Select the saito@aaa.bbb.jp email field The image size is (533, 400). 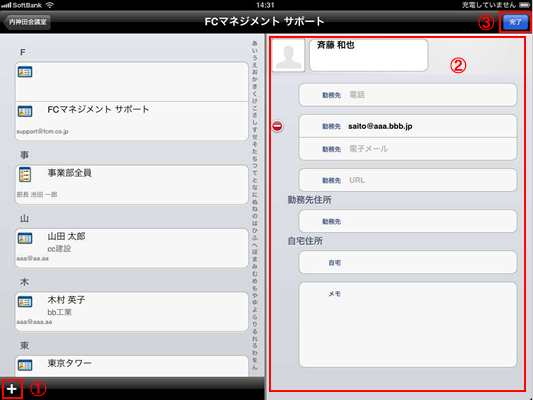click(408, 126)
